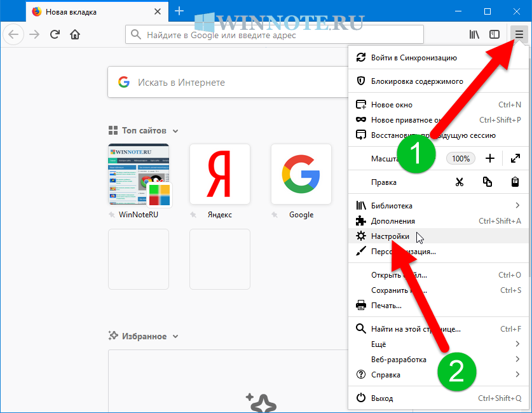This screenshot has height=413, width=532.
Task: Collapse the Топ сайтов section
Action: [175, 131]
